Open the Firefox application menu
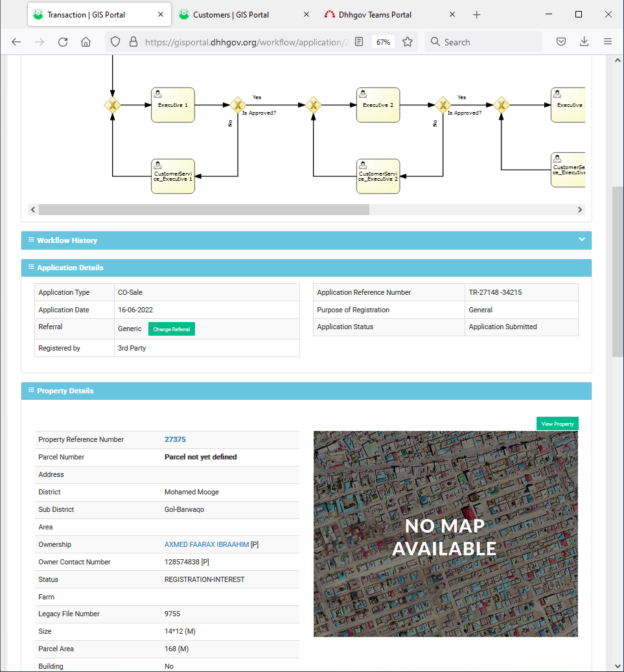Image resolution: width=624 pixels, height=672 pixels. 608,41
